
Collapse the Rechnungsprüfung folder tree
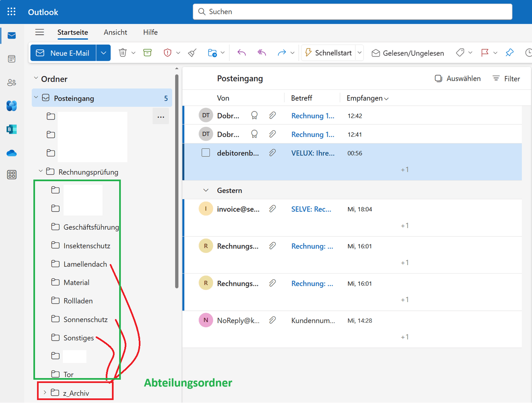[41, 171]
